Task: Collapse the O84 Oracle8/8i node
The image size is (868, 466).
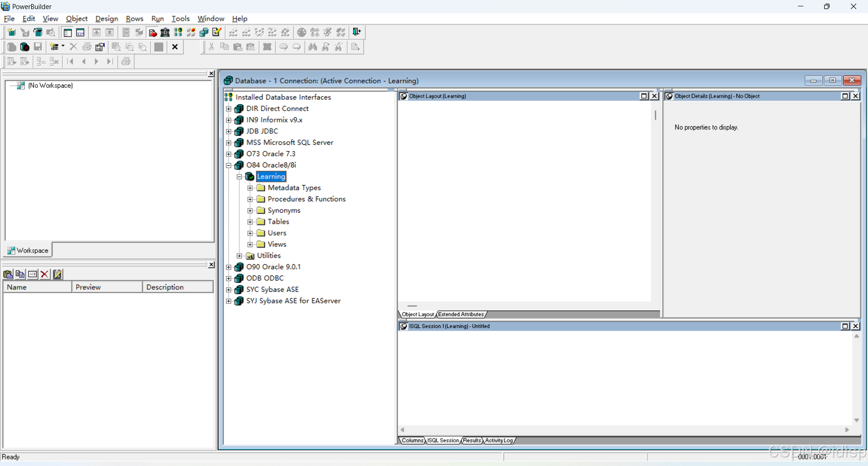Action: (229, 165)
